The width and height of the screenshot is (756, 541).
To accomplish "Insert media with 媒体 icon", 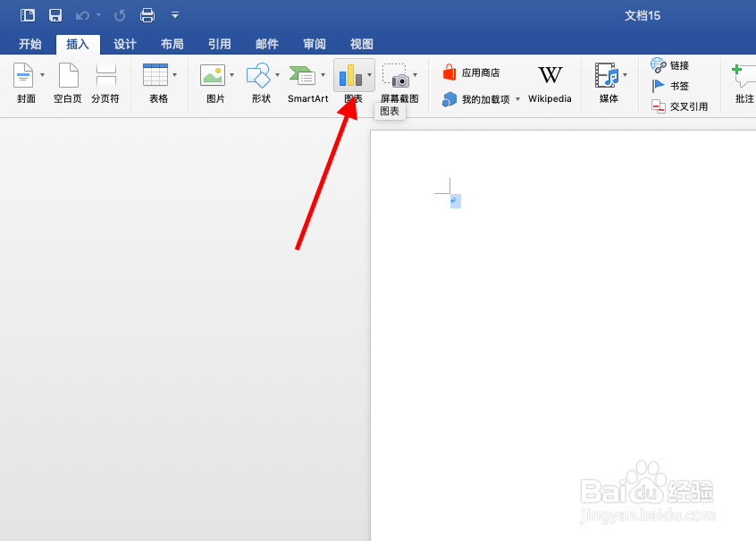I will click(607, 75).
